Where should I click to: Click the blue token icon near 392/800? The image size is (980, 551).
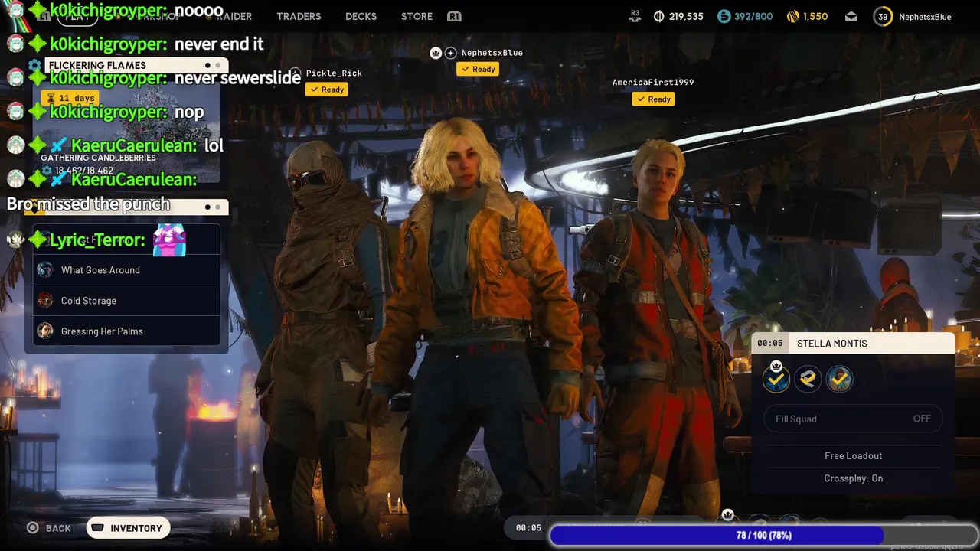(724, 16)
